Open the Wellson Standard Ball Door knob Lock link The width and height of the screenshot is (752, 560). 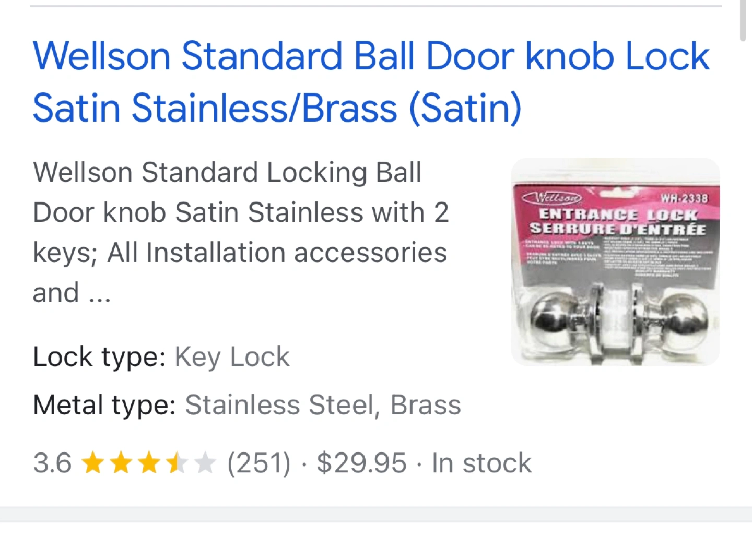(371, 82)
